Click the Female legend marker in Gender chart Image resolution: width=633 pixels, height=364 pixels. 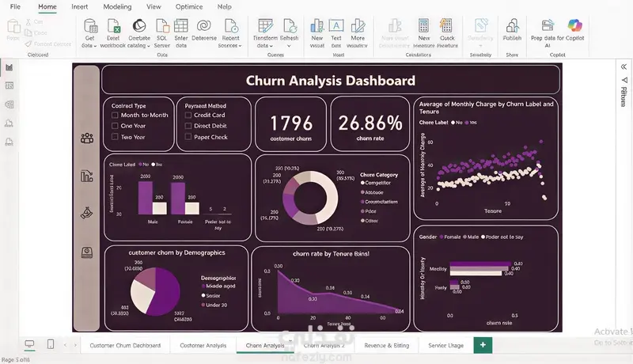442,237
